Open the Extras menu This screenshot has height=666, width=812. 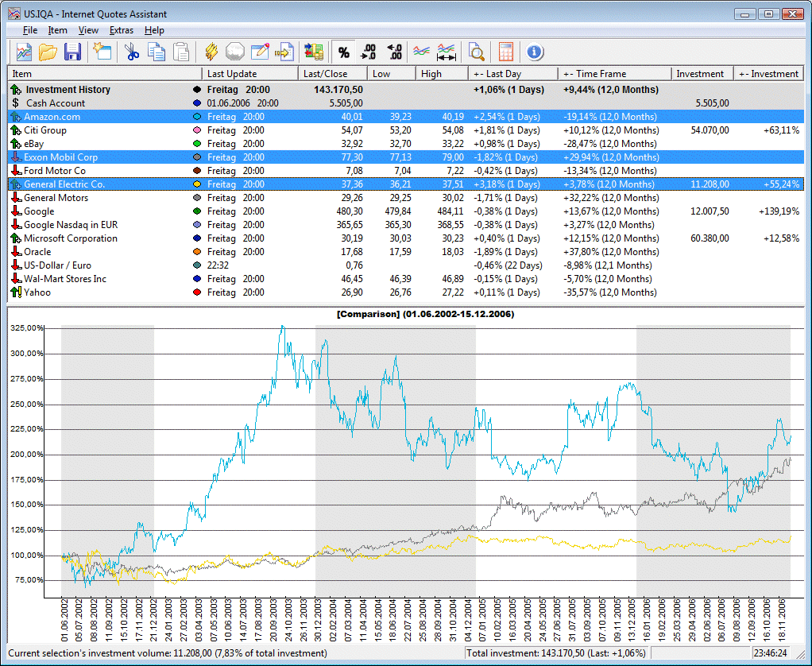coord(122,30)
